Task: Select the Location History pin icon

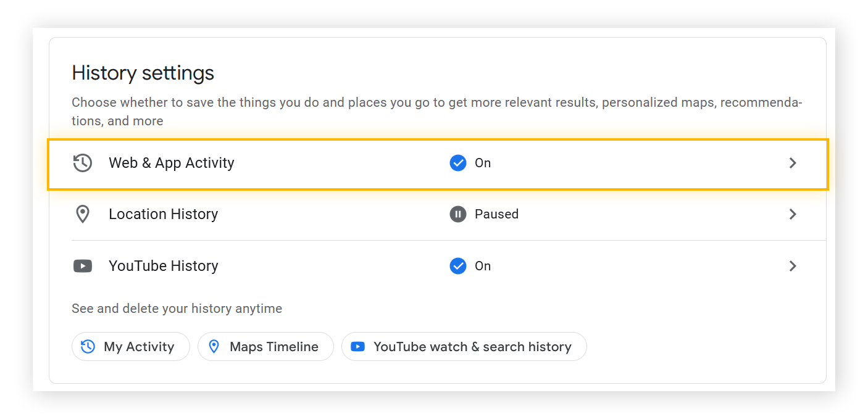Action: pyautogui.click(x=82, y=214)
